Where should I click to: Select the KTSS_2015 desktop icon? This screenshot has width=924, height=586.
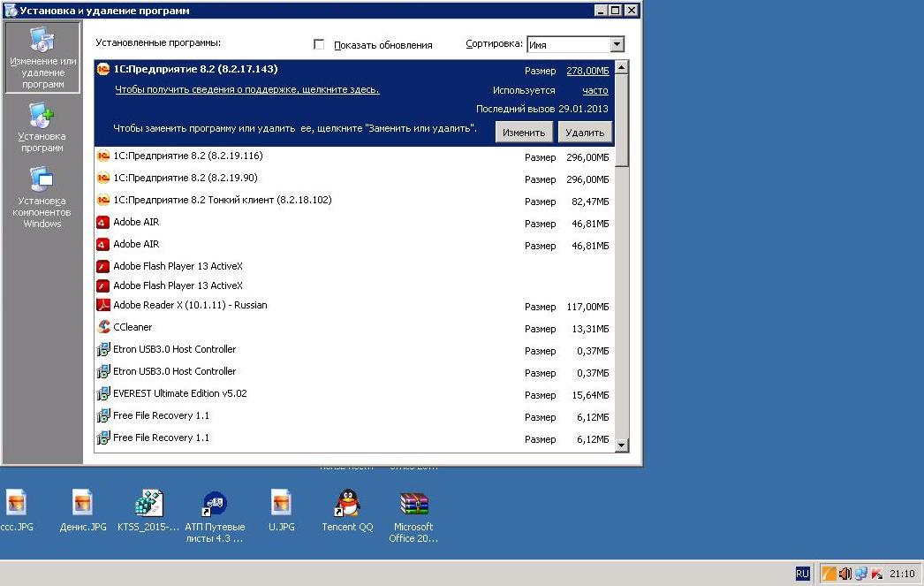point(148,511)
